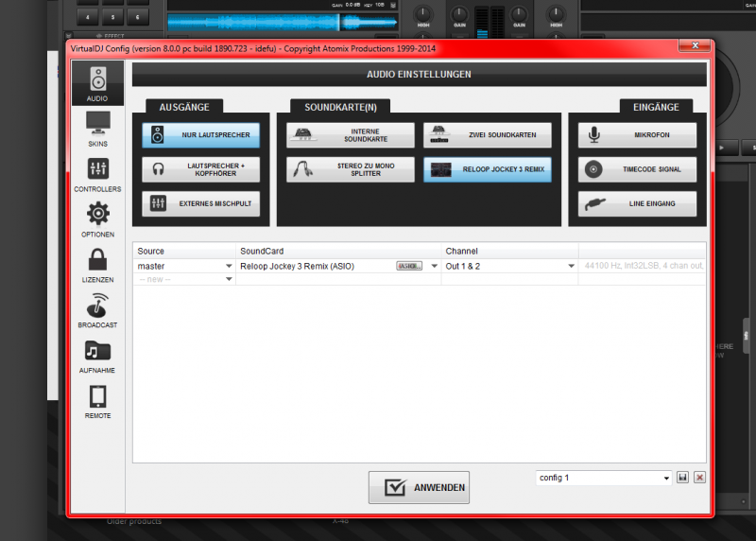Click the speaker icon on Nur Lautsprecher
Screen dimensions: 756x541
coord(158,134)
